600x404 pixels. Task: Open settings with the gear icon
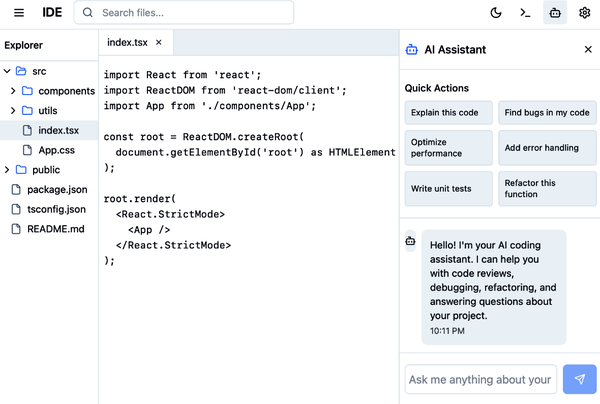pyautogui.click(x=584, y=13)
